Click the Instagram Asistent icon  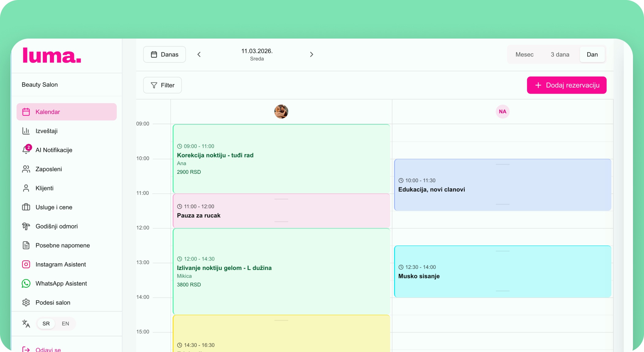pyautogui.click(x=26, y=264)
